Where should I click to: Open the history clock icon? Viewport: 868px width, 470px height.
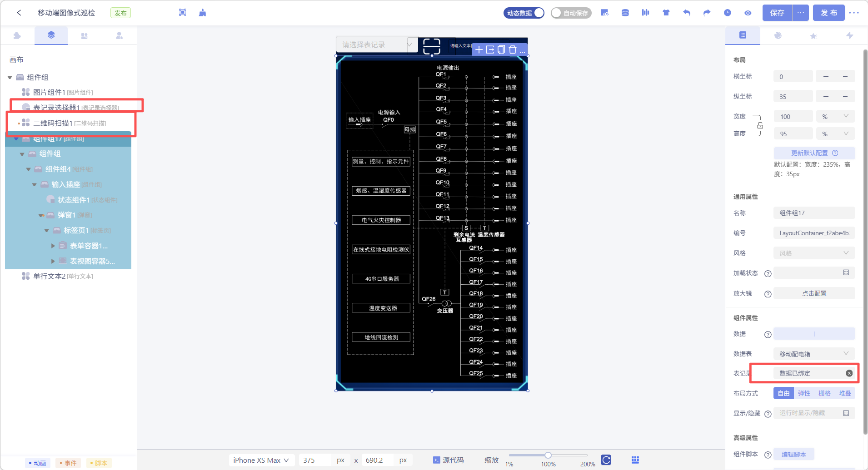coord(727,13)
